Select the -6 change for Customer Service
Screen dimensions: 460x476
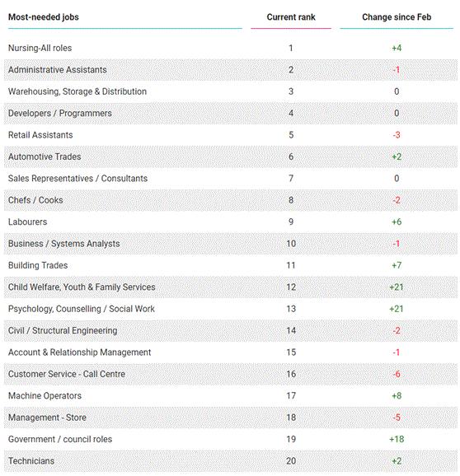click(397, 375)
